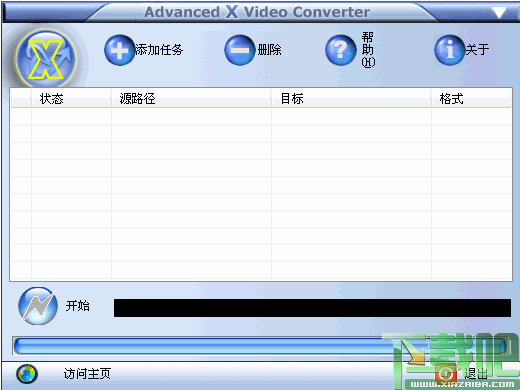This screenshot has width=520, height=390.
Task: Click the 开始 start label
Action: [x=77, y=306]
